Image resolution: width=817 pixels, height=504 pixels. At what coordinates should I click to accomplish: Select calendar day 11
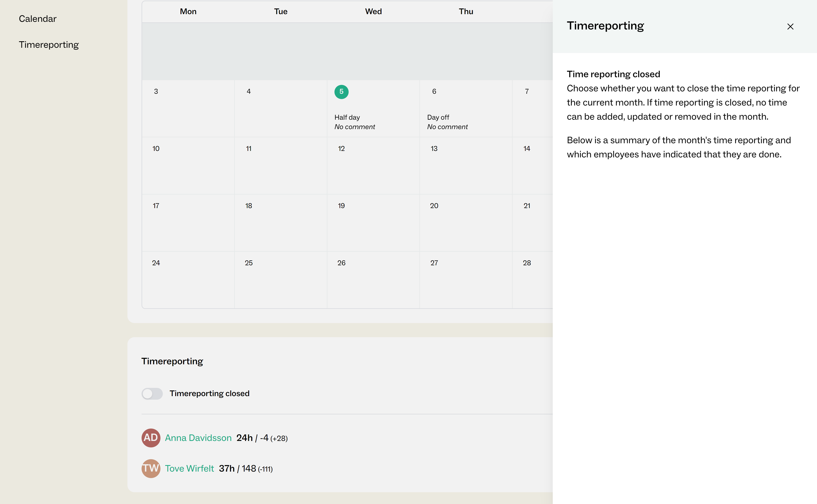tap(248, 149)
